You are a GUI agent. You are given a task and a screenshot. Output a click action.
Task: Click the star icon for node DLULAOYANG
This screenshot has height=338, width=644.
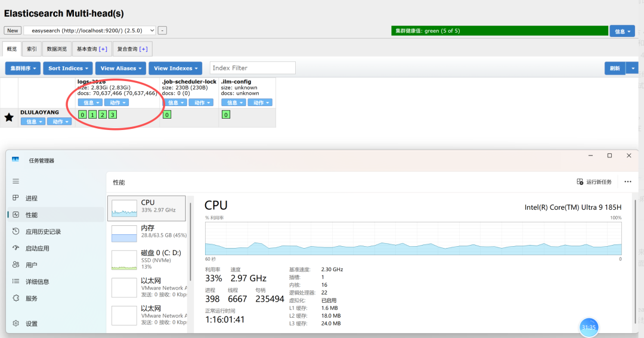9,117
